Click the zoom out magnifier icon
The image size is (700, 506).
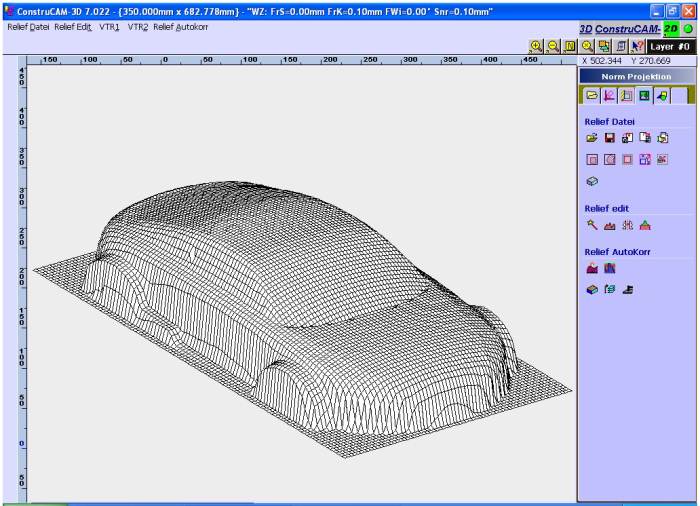[551, 45]
